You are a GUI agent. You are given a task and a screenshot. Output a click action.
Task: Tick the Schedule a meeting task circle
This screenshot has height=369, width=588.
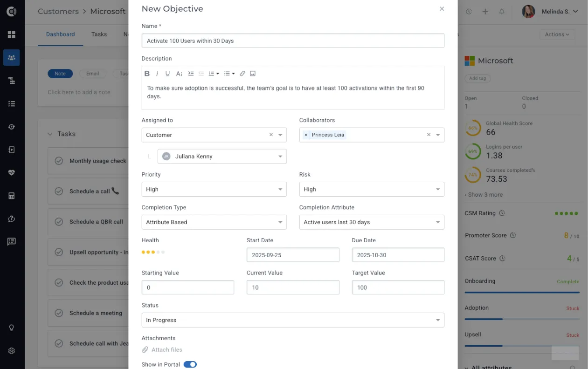59,313
